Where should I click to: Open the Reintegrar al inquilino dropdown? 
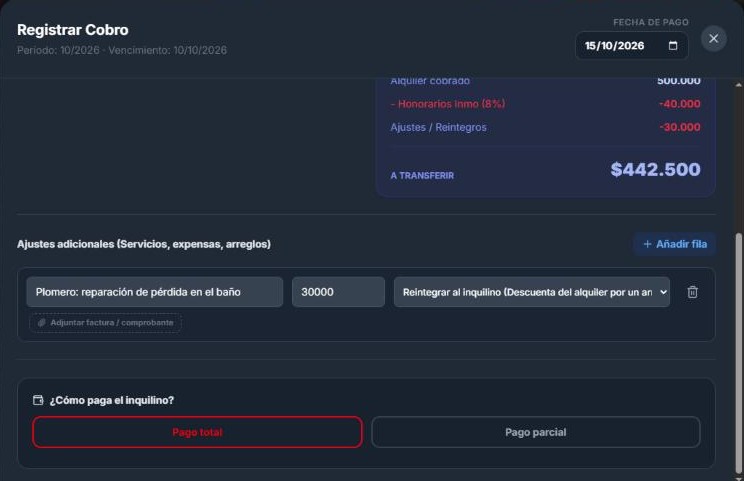click(x=532, y=292)
